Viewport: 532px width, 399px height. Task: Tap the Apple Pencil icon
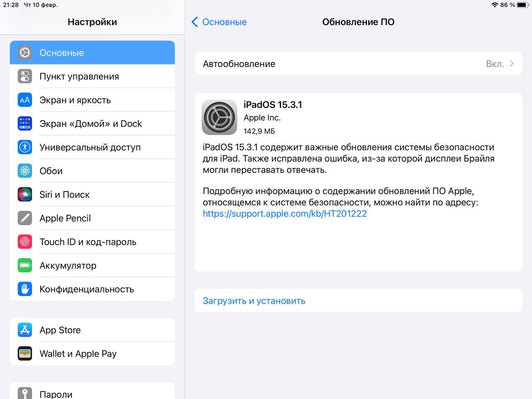25,218
